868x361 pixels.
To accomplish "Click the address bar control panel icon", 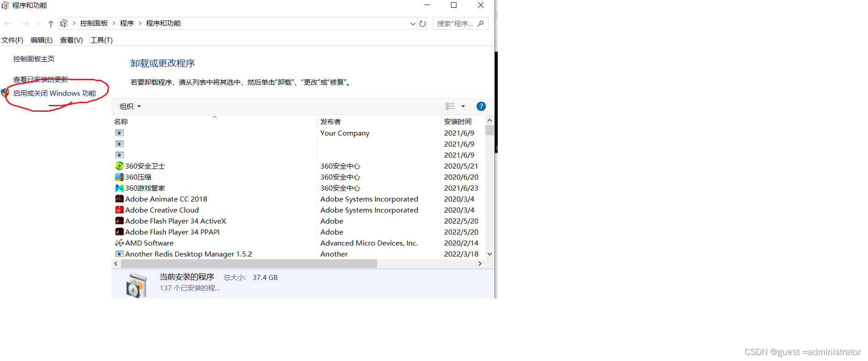I will (64, 23).
